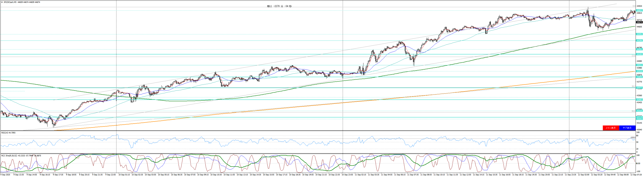The width and height of the screenshot is (644, 177).
Task: Click the 44185 teal price tag
Action: click(x=639, y=54)
